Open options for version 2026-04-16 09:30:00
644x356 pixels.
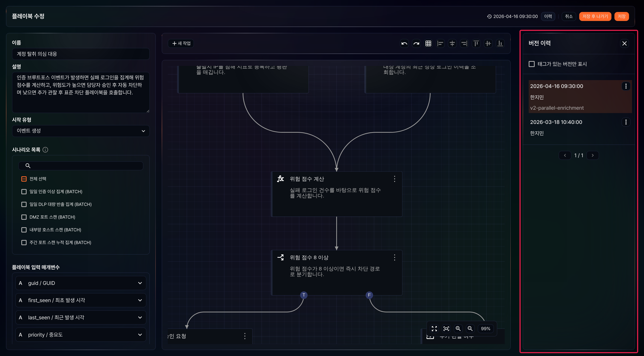pyautogui.click(x=626, y=86)
